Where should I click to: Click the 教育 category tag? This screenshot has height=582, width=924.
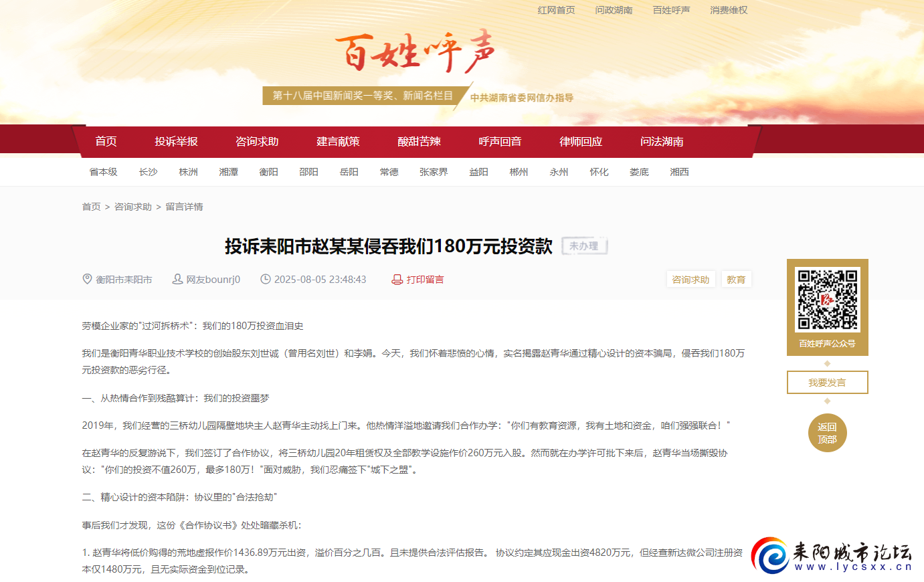point(736,279)
